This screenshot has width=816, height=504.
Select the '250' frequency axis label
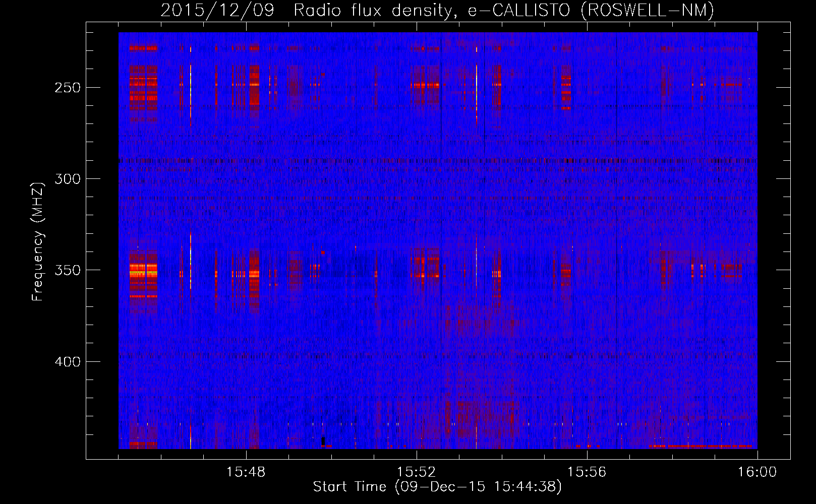tap(68, 88)
